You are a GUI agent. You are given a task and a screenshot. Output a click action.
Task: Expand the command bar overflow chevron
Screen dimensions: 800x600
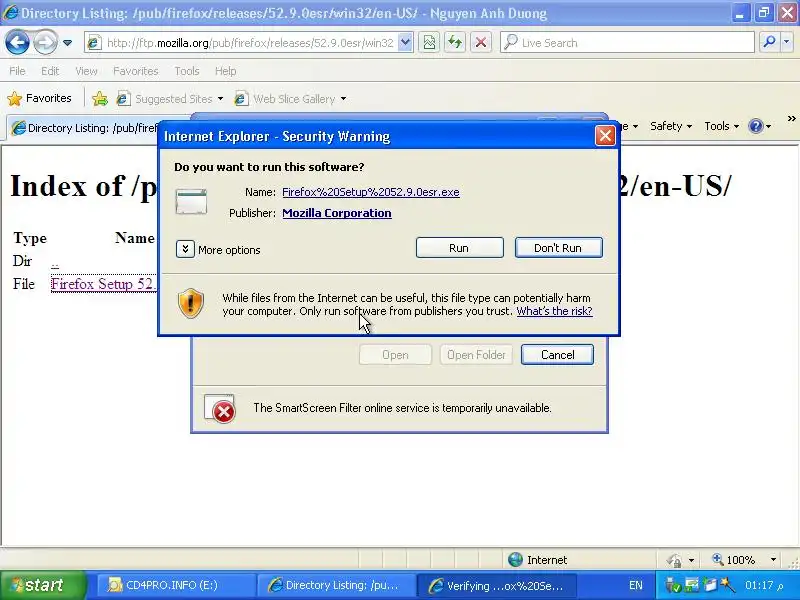click(x=791, y=119)
